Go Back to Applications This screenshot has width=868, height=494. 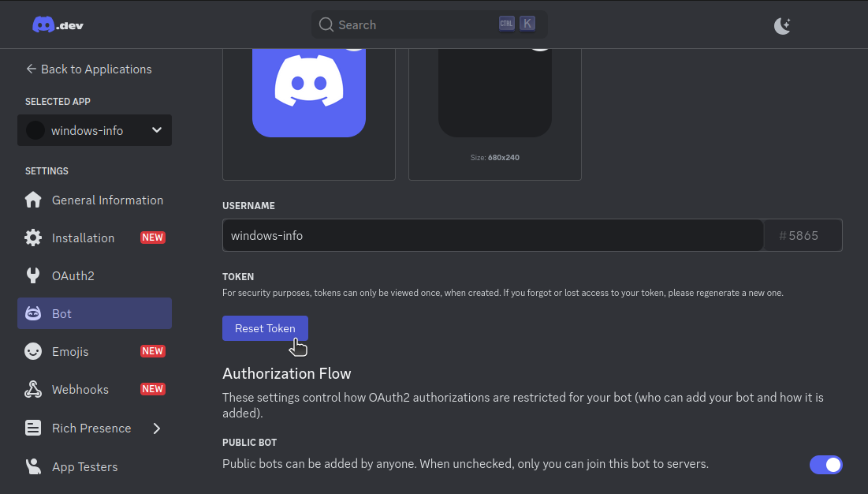pos(88,69)
